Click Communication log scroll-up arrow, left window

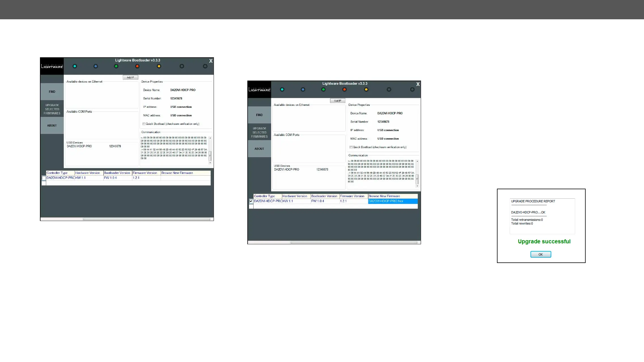(210, 138)
